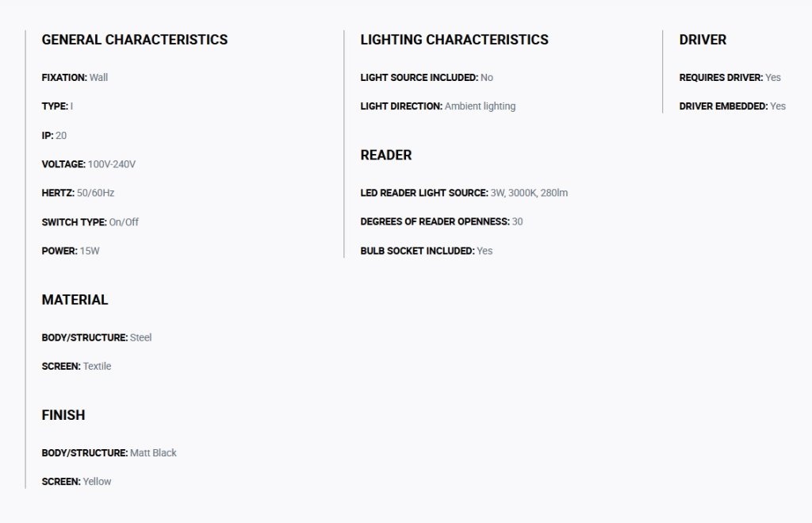Click Light Source Included: No
The image size is (812, 523).
click(x=427, y=78)
